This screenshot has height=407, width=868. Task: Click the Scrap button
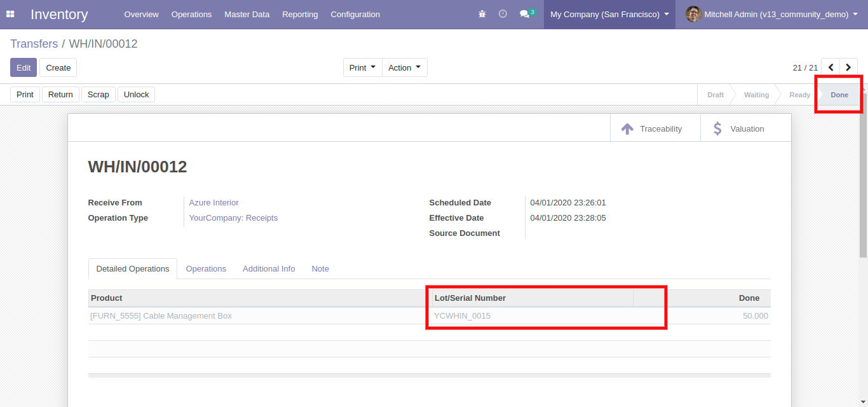point(98,95)
